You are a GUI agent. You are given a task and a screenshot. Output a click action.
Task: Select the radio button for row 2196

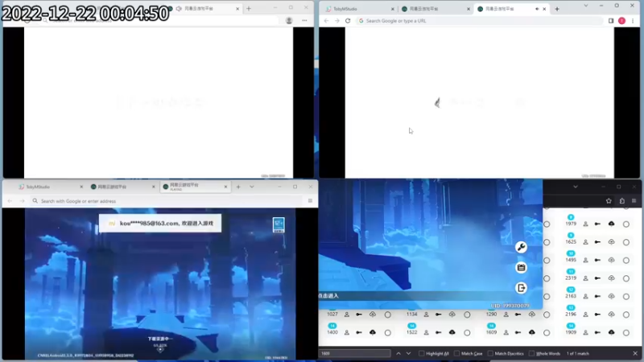626,315
